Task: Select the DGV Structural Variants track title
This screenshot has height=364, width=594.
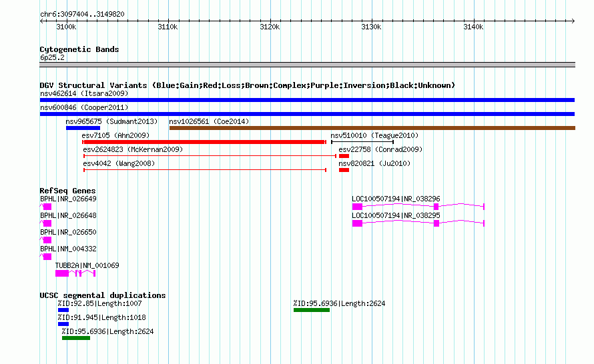Action: tap(248, 85)
